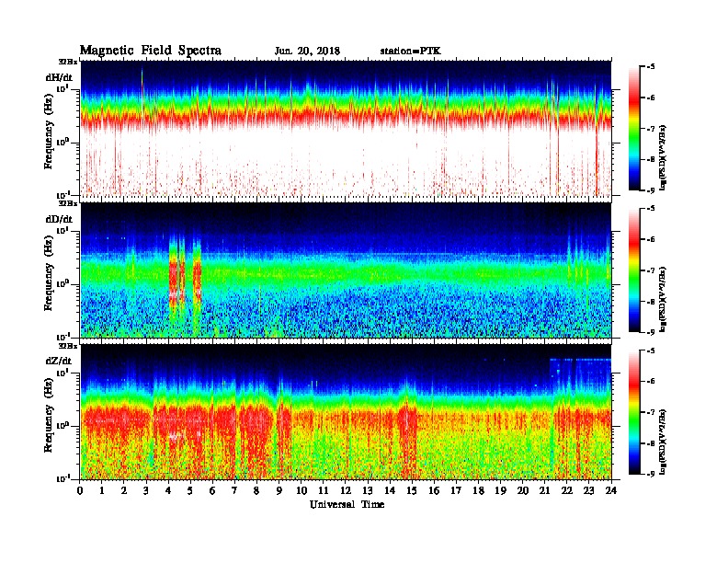The height and width of the screenshot is (563, 728).
Task: Click the '32Hz' label above the dZ/dt panel
Action: [x=68, y=346]
